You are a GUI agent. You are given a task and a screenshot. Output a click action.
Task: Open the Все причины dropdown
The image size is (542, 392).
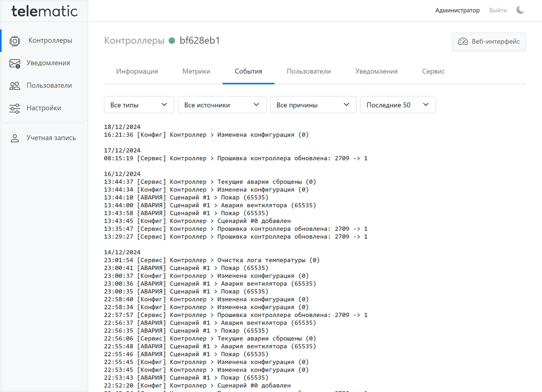coord(313,105)
